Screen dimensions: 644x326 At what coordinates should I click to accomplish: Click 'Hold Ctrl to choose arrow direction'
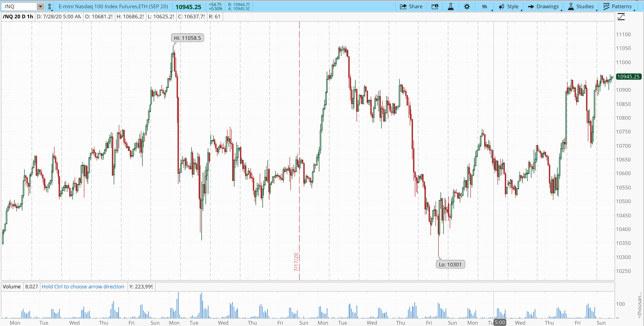(x=83, y=287)
